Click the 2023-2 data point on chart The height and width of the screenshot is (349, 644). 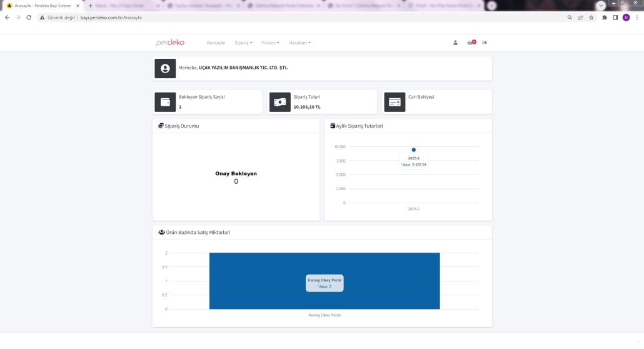pos(413,149)
